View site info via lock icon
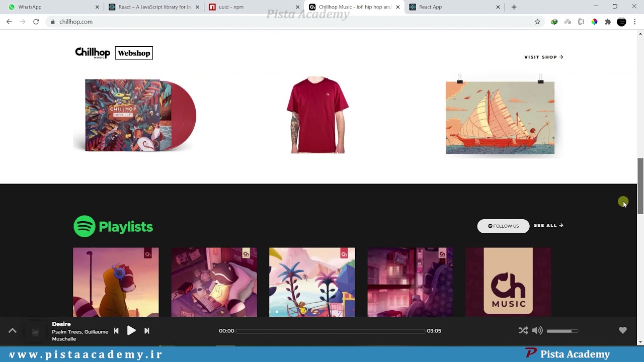 coord(53,22)
